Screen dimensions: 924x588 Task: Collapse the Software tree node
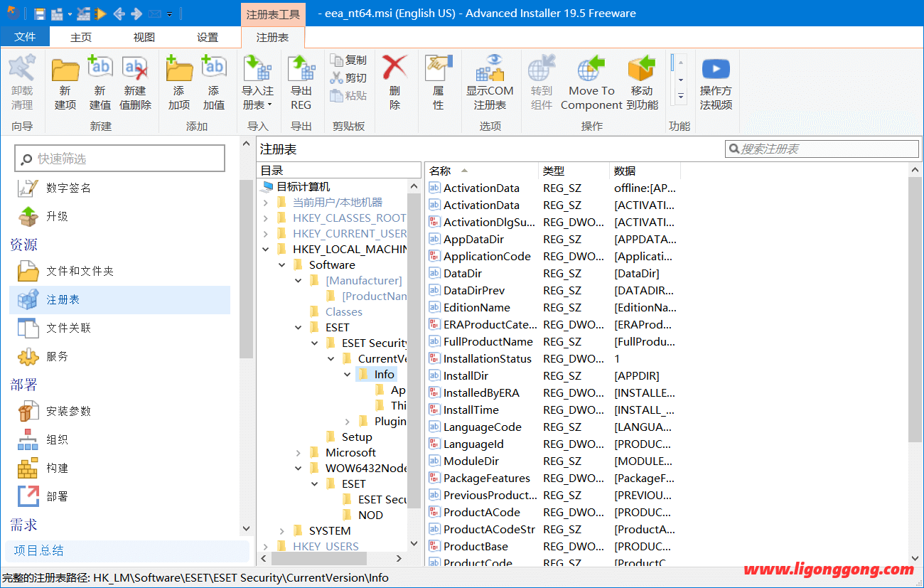point(282,265)
